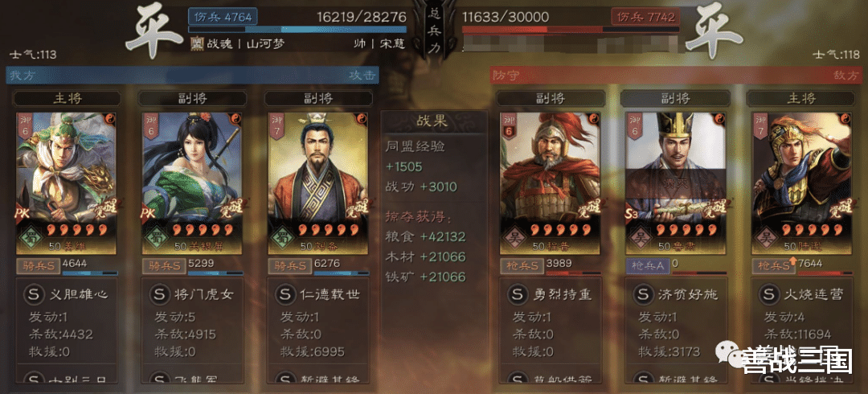The image size is (868, 394).
Task: Click the yin-yang icon on 陆逊's card
Action: pos(844,118)
